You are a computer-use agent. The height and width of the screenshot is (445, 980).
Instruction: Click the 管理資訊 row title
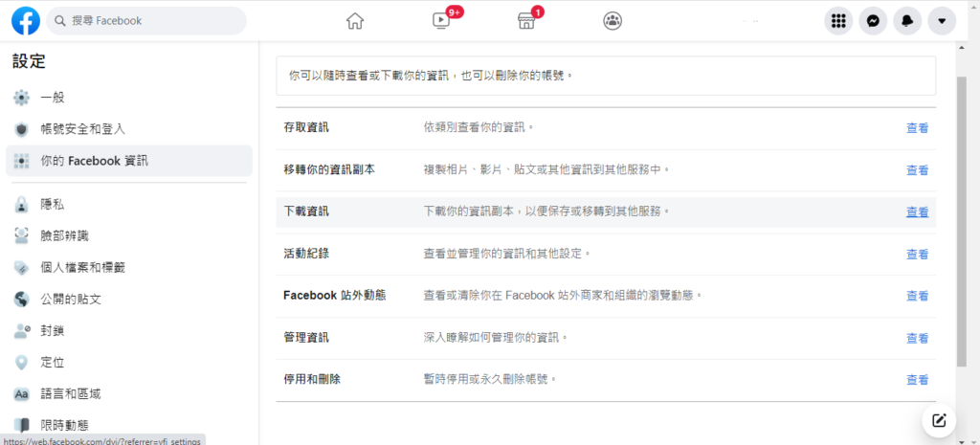pyautogui.click(x=306, y=338)
